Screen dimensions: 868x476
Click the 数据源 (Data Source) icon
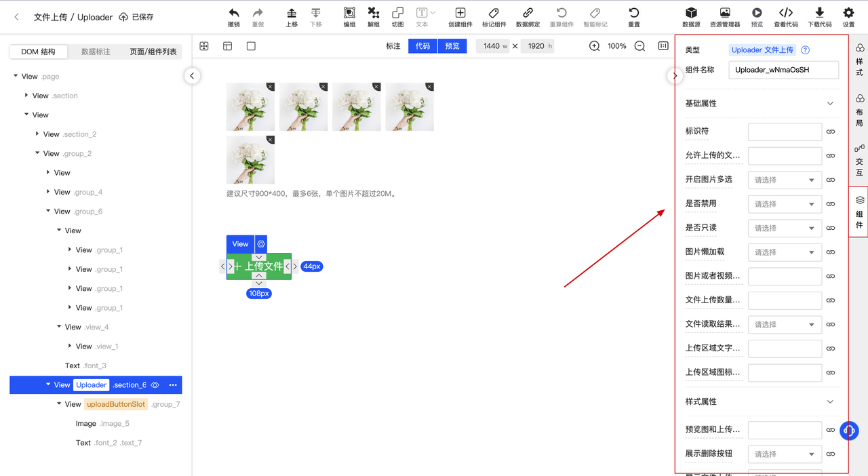click(691, 14)
